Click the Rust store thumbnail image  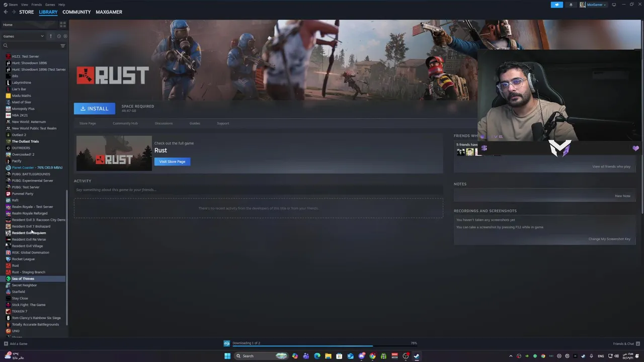click(x=114, y=153)
